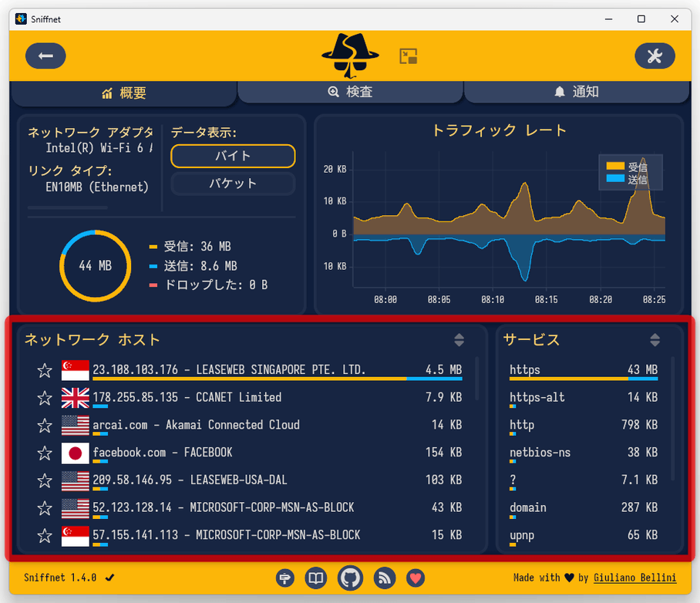Click the Sniffnet detective logo
Screen dimensions: 700x603
(x=350, y=56)
